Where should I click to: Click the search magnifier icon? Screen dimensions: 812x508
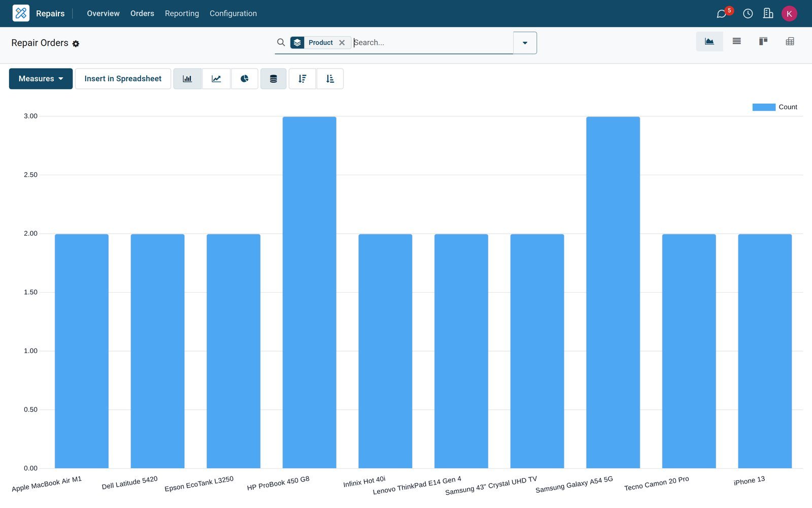pyautogui.click(x=281, y=42)
